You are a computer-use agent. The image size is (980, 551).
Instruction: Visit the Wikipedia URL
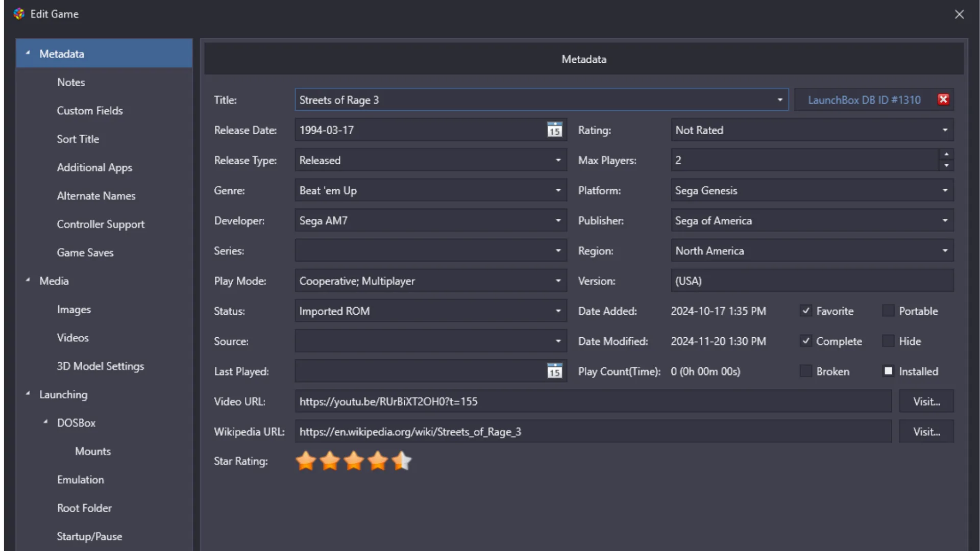tap(926, 431)
